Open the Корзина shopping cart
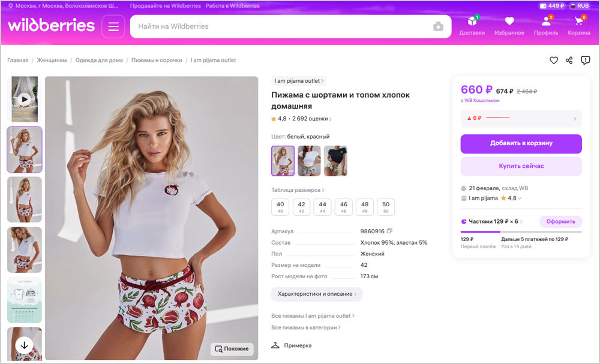This screenshot has height=364, width=600. [x=579, y=26]
